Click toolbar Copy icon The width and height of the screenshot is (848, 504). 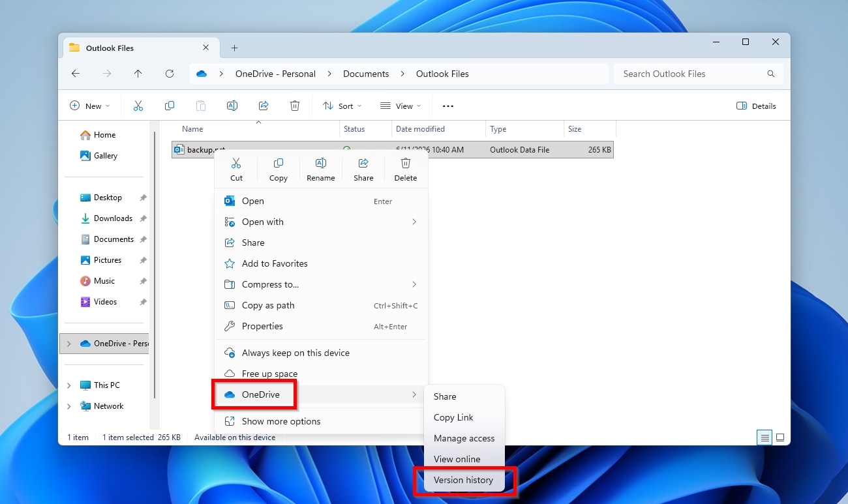[x=170, y=106]
